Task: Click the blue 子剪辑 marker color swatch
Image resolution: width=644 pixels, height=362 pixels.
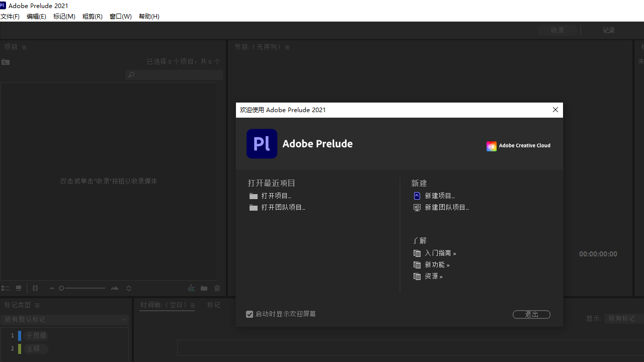Action: pos(19,335)
